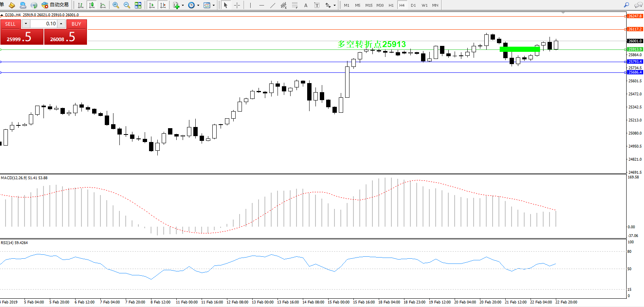Click the Zoom In magnifier icon

pos(115,5)
